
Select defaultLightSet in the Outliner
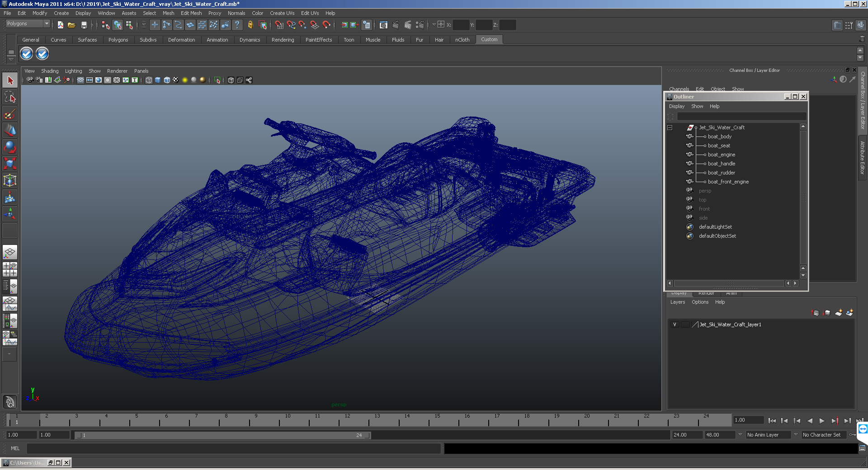[x=715, y=227]
